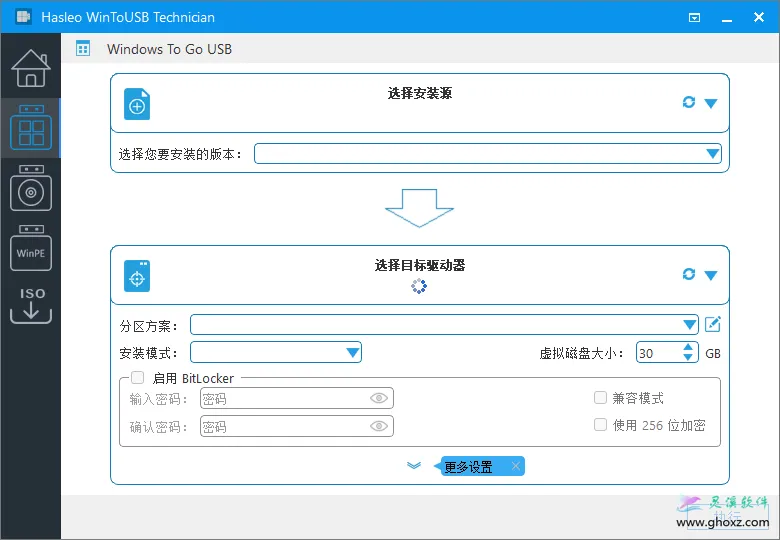
Task: Open the Windows version selection combo box
Action: click(x=488, y=154)
